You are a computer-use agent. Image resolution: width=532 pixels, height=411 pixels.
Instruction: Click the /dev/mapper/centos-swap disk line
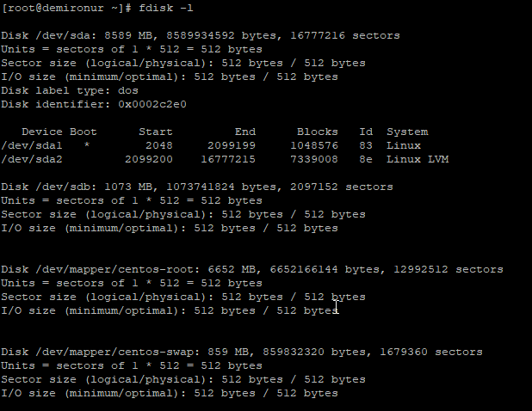241,352
